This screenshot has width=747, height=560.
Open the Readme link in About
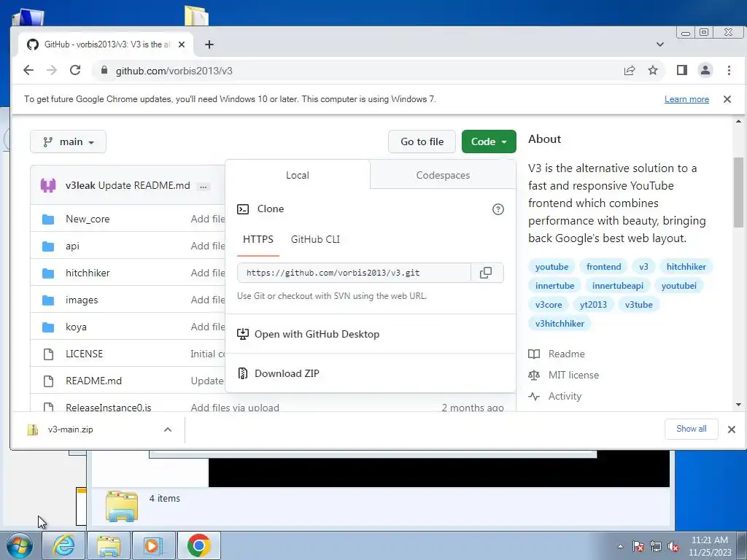(566, 354)
